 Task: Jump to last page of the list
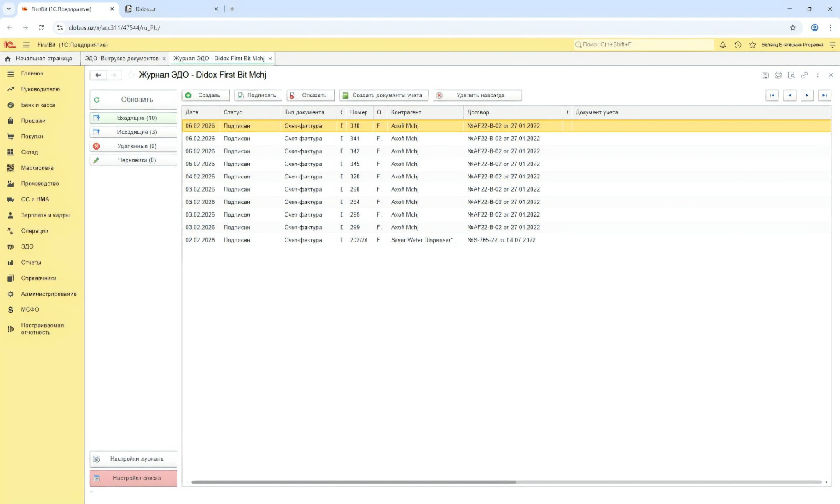pyautogui.click(x=824, y=95)
